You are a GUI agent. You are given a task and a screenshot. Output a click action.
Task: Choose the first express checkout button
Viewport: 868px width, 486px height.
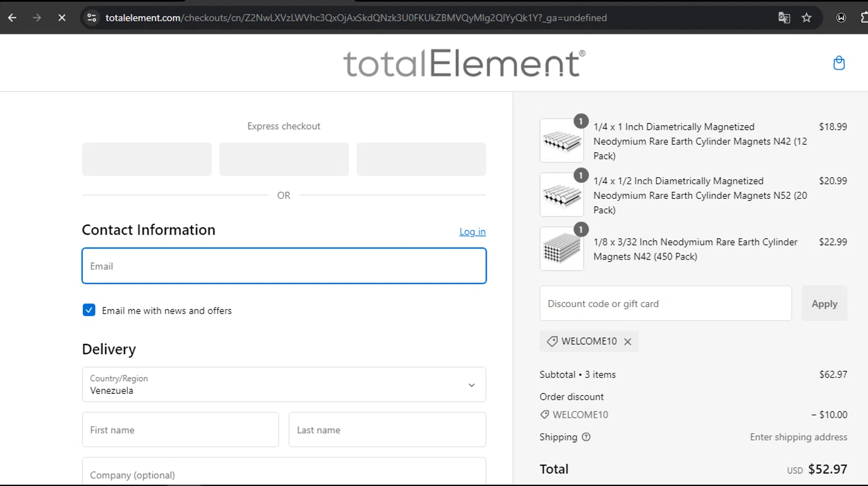click(147, 159)
